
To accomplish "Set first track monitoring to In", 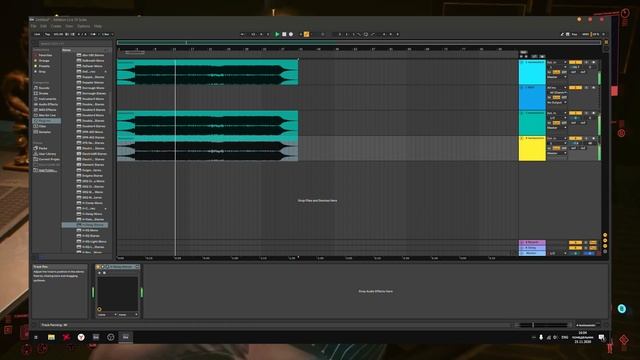I will click(x=549, y=72).
